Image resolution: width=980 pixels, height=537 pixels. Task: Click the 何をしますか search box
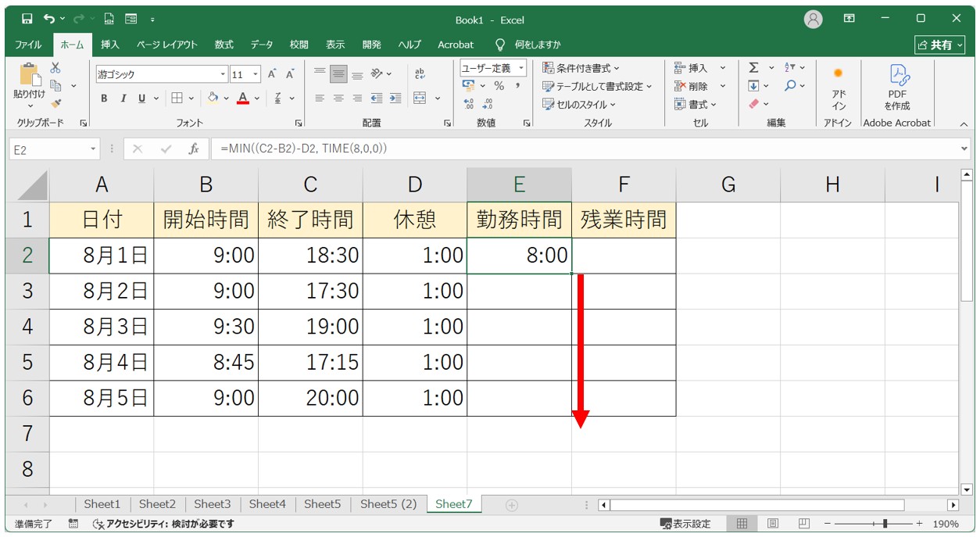click(x=528, y=45)
